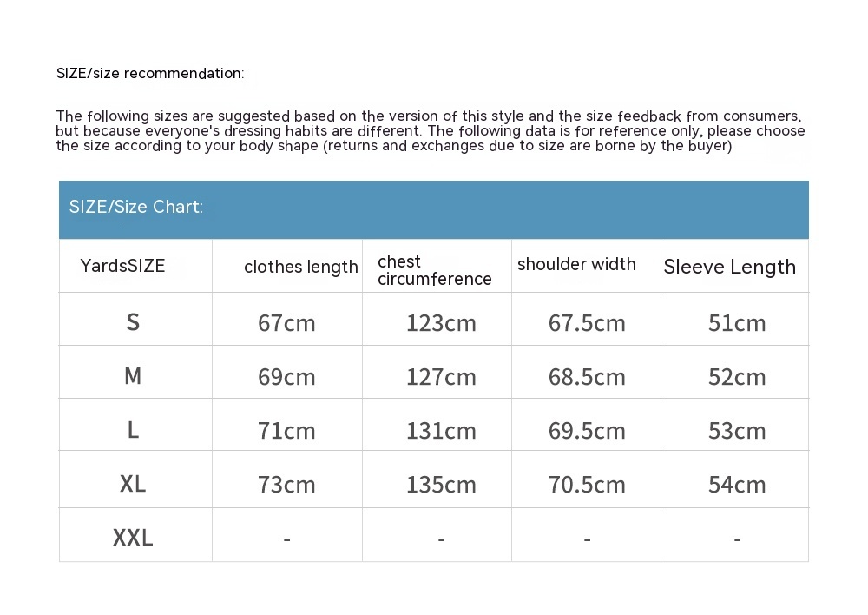This screenshot has height=615, width=868.
Task: Click the 73cm clothes length cell
Action: [286, 485]
